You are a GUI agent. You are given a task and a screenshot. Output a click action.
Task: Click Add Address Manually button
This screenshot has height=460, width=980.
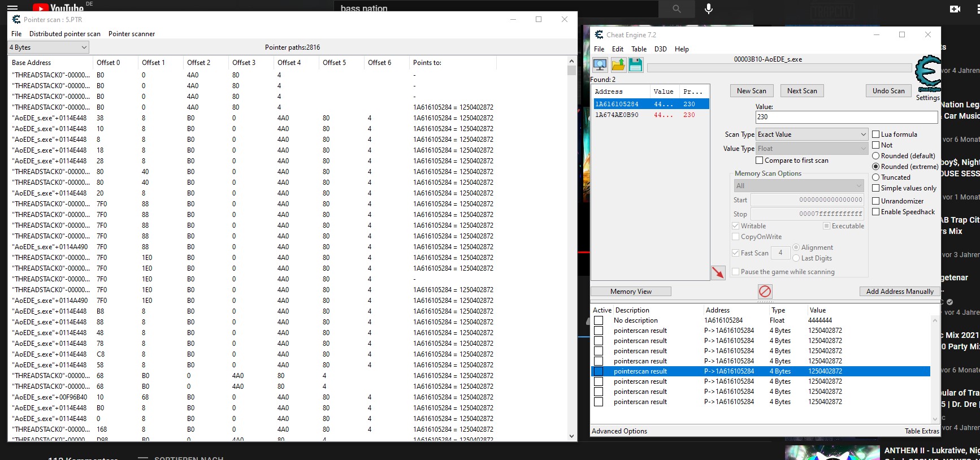[x=900, y=292]
